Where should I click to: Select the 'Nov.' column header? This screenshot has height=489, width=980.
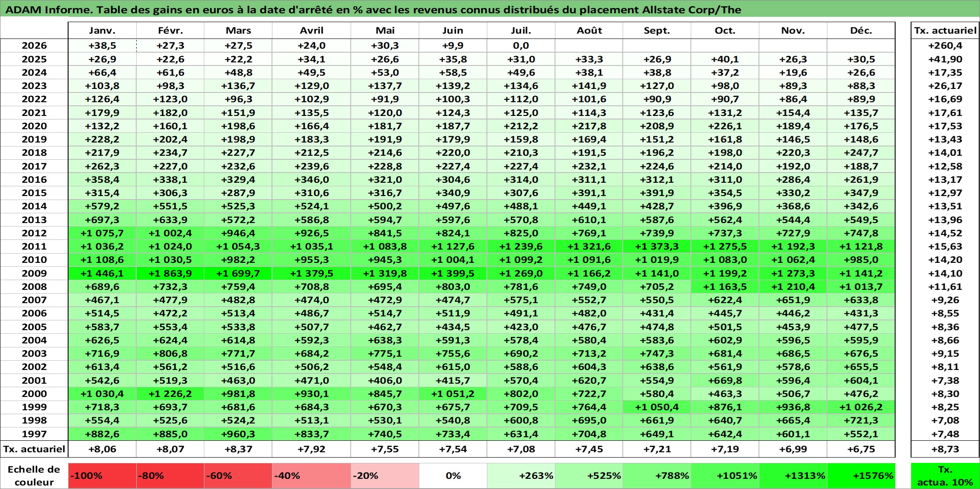pos(793,31)
